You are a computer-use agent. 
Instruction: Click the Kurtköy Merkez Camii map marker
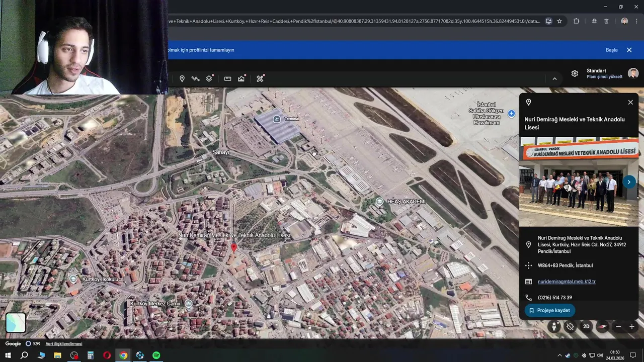point(188,304)
